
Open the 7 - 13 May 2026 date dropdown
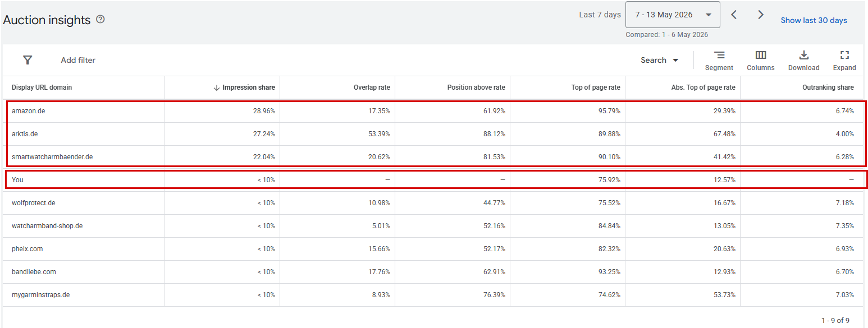click(673, 15)
